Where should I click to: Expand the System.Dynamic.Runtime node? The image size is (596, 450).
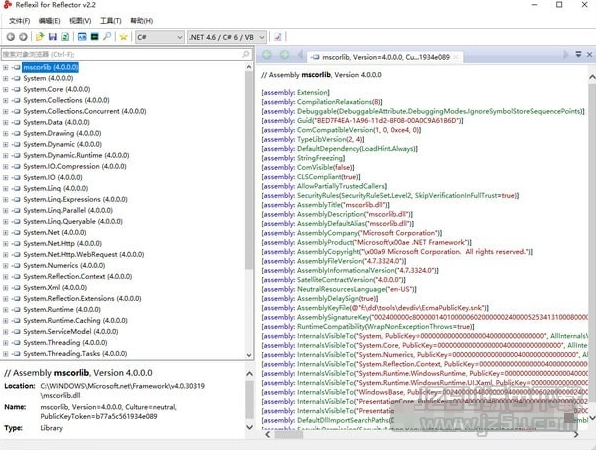(5, 155)
